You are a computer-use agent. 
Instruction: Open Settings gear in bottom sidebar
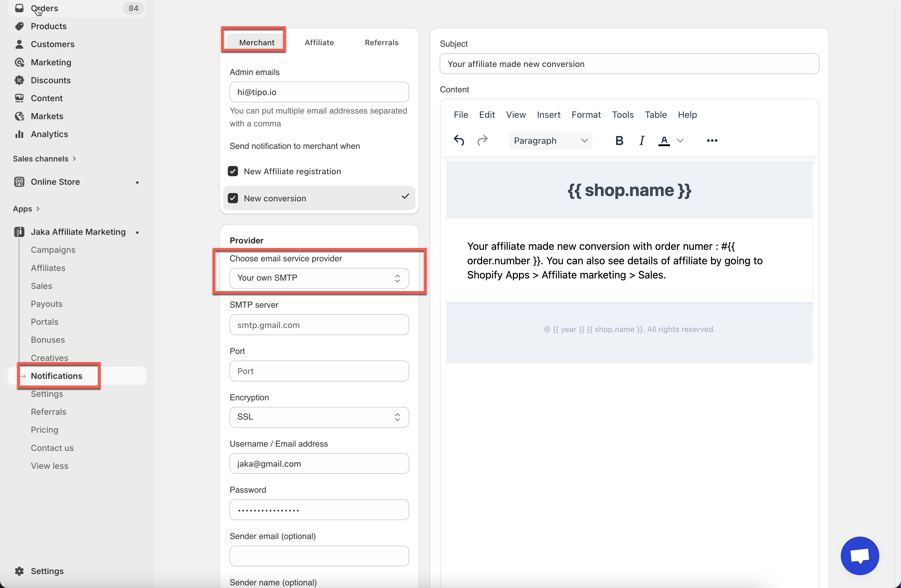coord(19,571)
